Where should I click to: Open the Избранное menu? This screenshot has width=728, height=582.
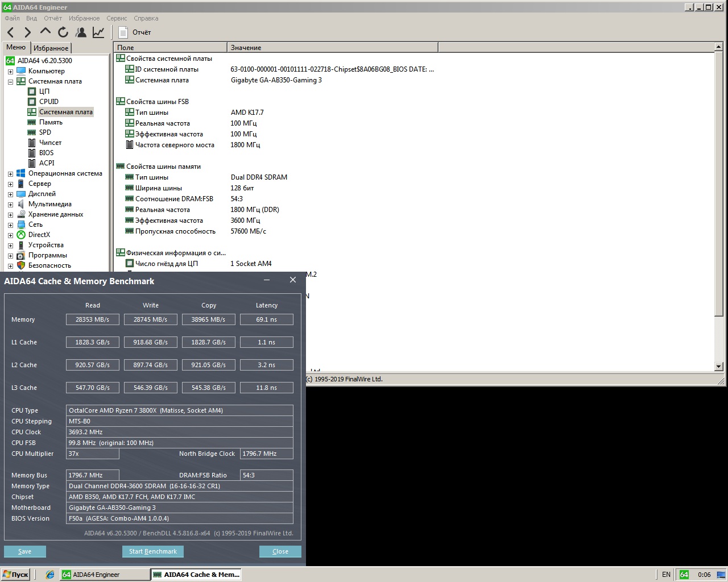(x=84, y=18)
